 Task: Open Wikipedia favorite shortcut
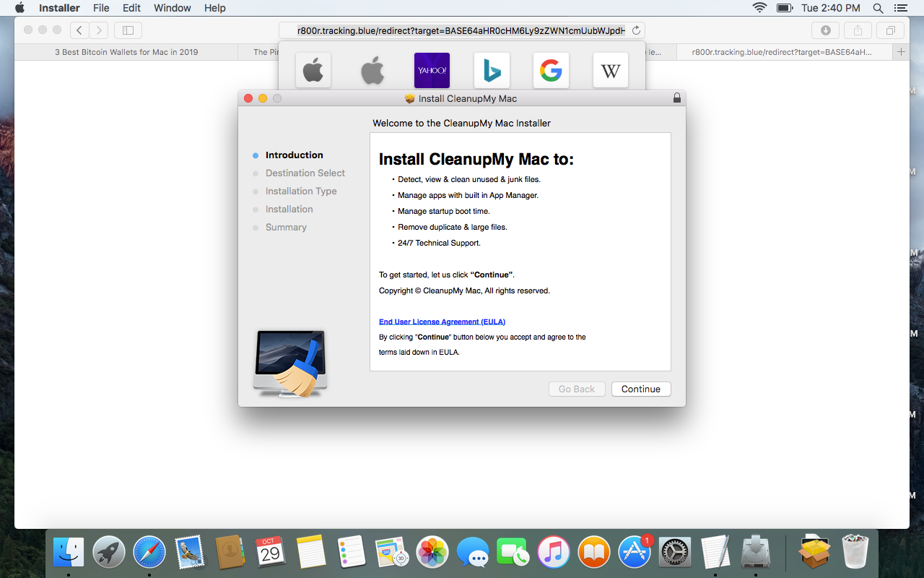point(610,71)
